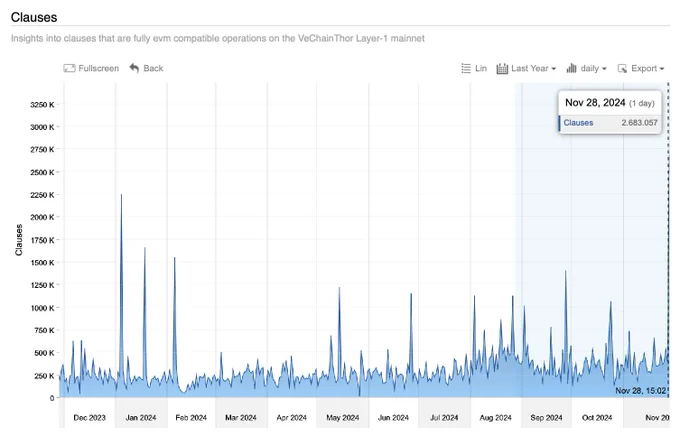
Task: Click the Fullscreen screen icon
Action: [69, 69]
